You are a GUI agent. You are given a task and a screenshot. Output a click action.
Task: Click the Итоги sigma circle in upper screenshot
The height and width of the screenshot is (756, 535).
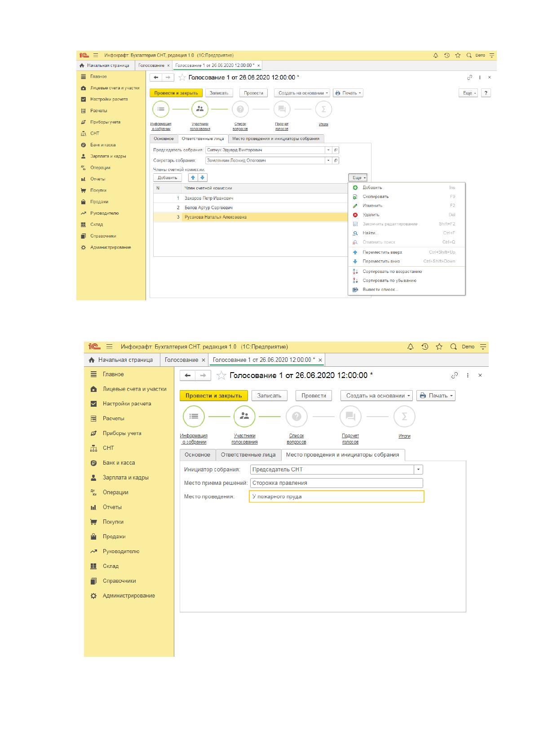point(323,109)
